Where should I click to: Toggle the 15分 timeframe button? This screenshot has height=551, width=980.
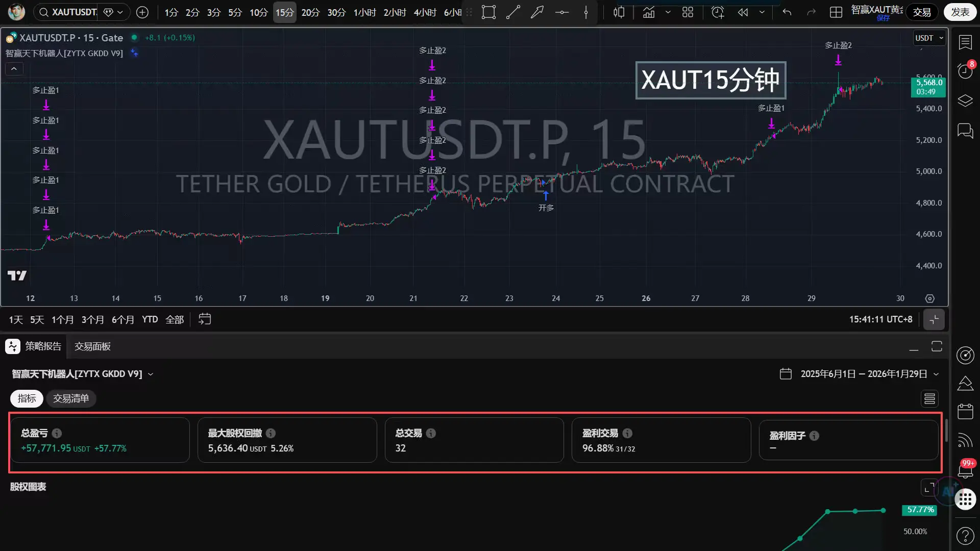click(284, 12)
